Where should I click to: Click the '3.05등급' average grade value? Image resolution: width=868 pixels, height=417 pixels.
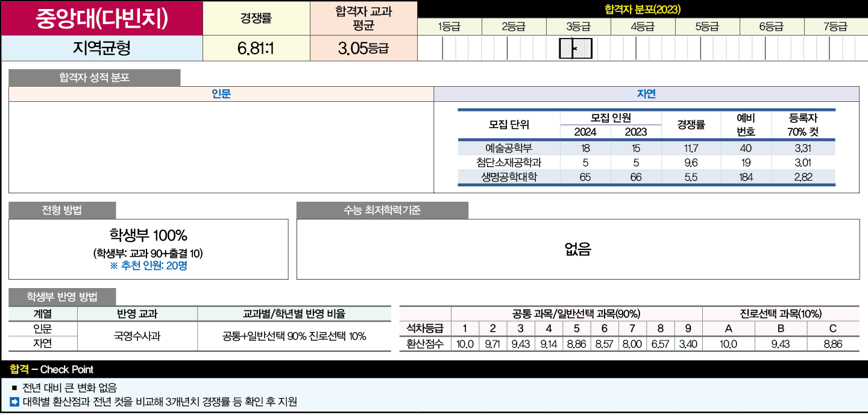363,49
